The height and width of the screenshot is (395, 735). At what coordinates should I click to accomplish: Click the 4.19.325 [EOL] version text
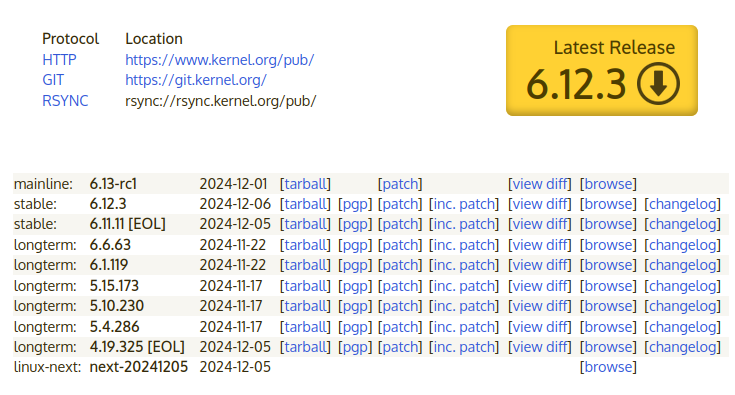[137, 347]
